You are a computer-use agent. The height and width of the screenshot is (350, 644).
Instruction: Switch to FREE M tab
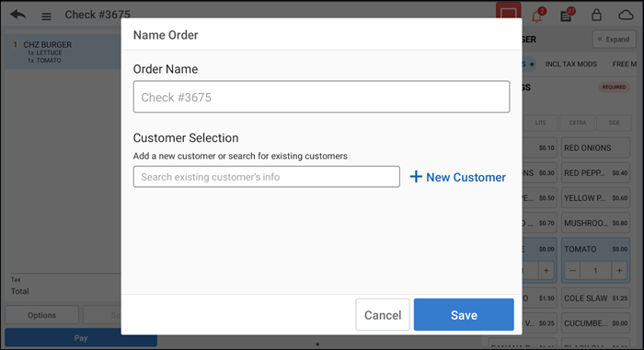624,64
